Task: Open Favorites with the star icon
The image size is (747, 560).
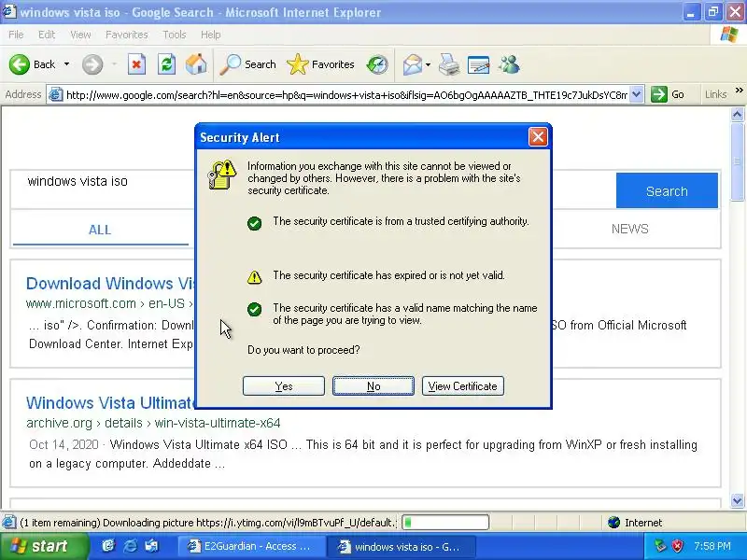Action: pyautogui.click(x=297, y=64)
